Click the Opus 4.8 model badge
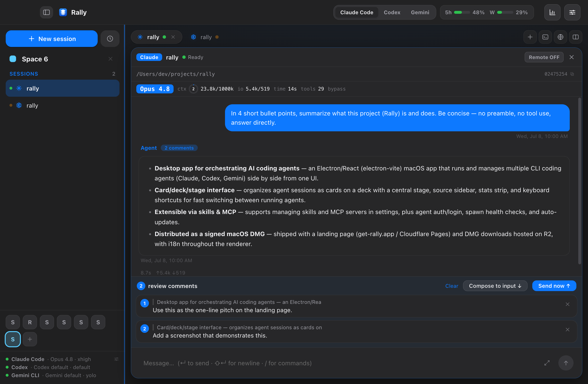This screenshot has width=588, height=384. [155, 89]
